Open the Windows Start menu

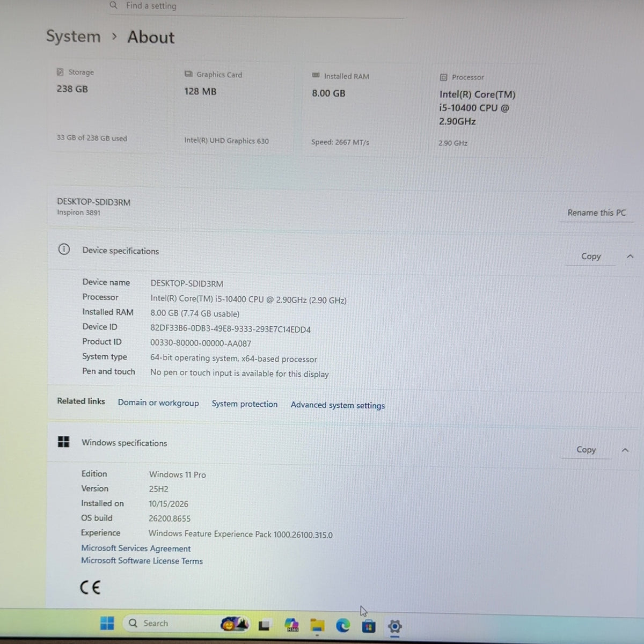click(107, 623)
